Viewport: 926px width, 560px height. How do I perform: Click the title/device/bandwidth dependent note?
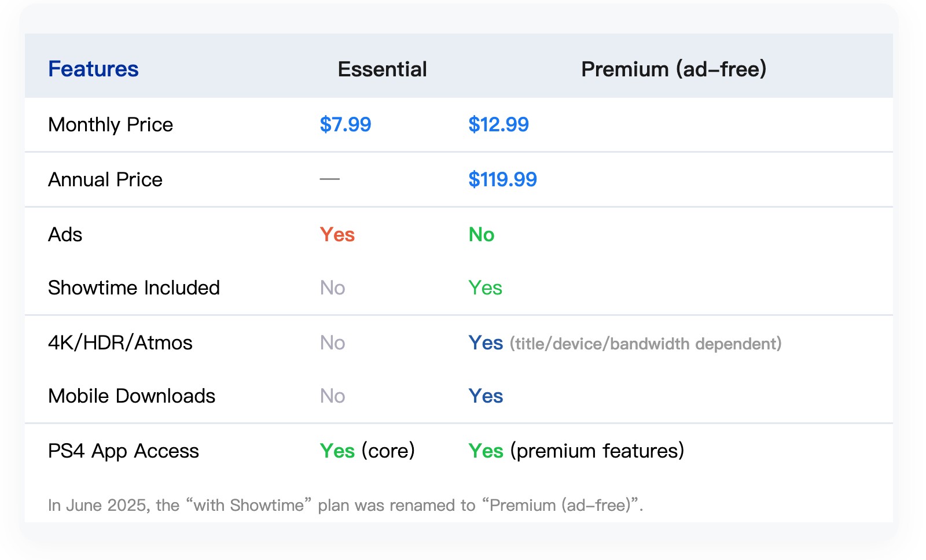click(x=645, y=344)
